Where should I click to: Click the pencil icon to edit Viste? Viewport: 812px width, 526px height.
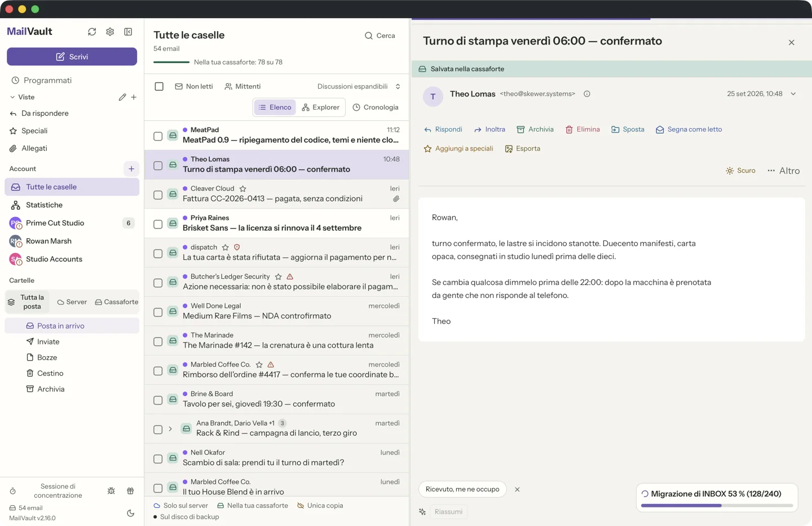122,97
